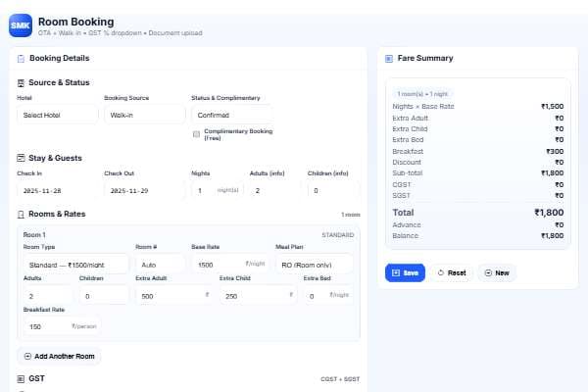Open the Room Type dropdown showing Standard
Viewport: 588px width, 392px height.
pos(75,265)
